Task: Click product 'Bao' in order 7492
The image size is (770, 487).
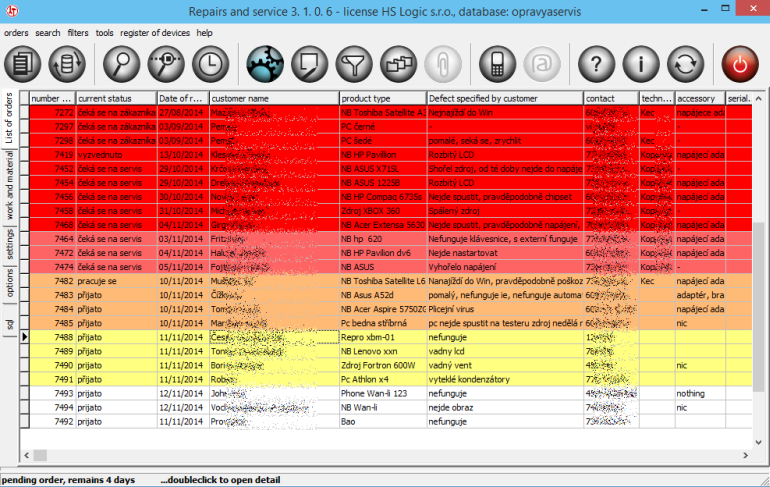Action: (x=383, y=422)
